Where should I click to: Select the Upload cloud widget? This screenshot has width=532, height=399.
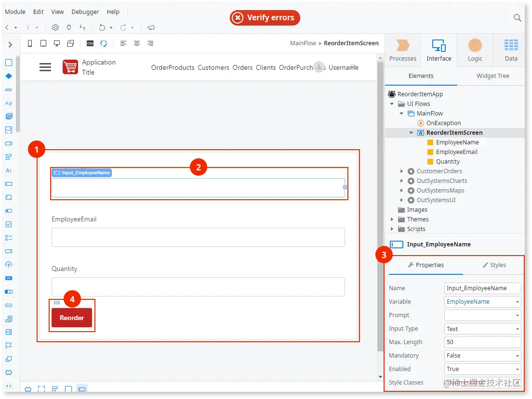(x=9, y=264)
